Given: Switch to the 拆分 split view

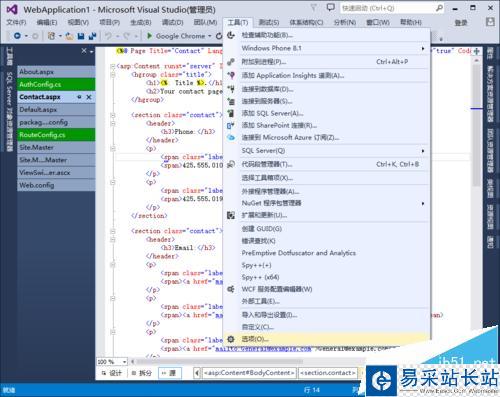Looking at the screenshot, I should coord(142,373).
